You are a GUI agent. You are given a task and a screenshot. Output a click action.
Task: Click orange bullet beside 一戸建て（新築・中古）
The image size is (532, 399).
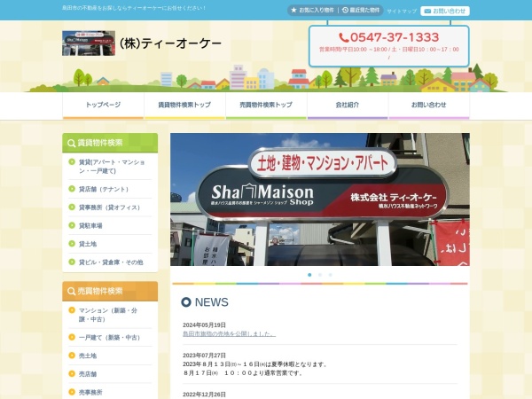[72, 337]
